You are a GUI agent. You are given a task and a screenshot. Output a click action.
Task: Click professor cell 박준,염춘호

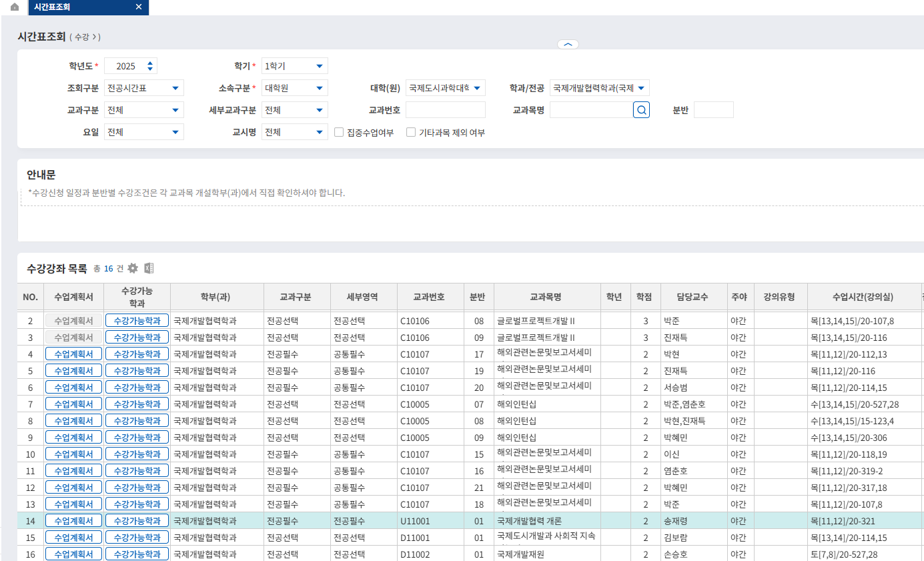click(694, 404)
